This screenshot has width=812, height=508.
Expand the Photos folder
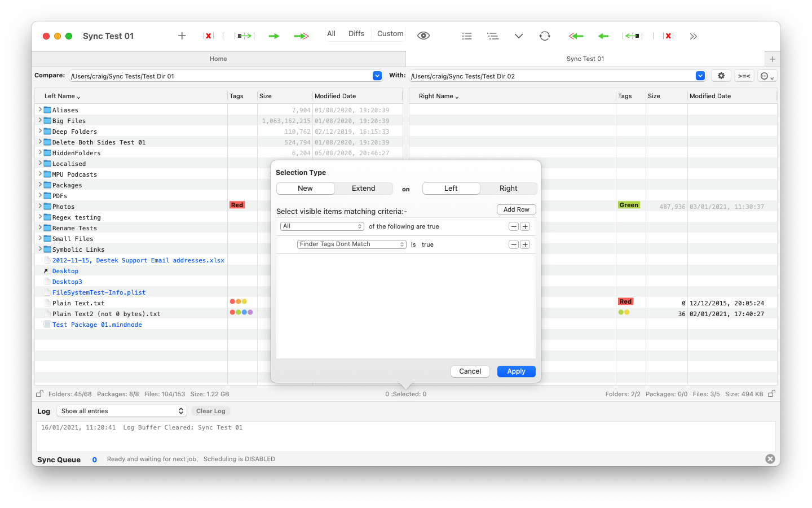40,207
